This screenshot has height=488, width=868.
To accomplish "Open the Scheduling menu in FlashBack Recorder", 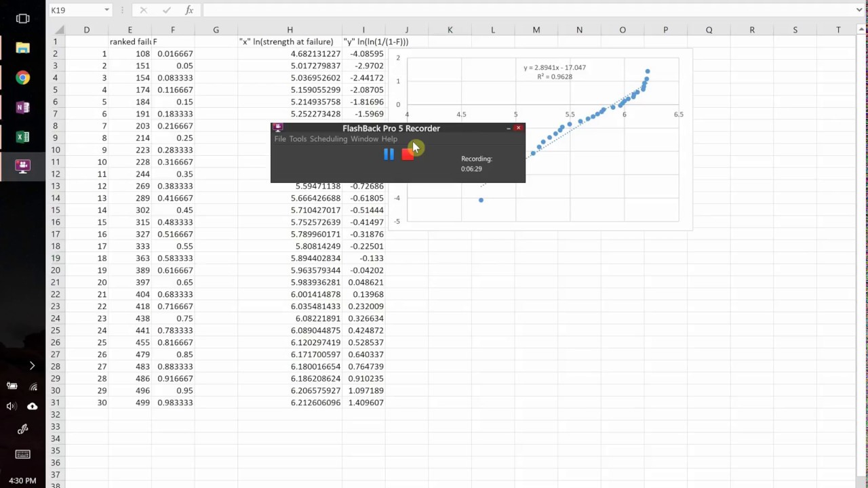I will [328, 139].
